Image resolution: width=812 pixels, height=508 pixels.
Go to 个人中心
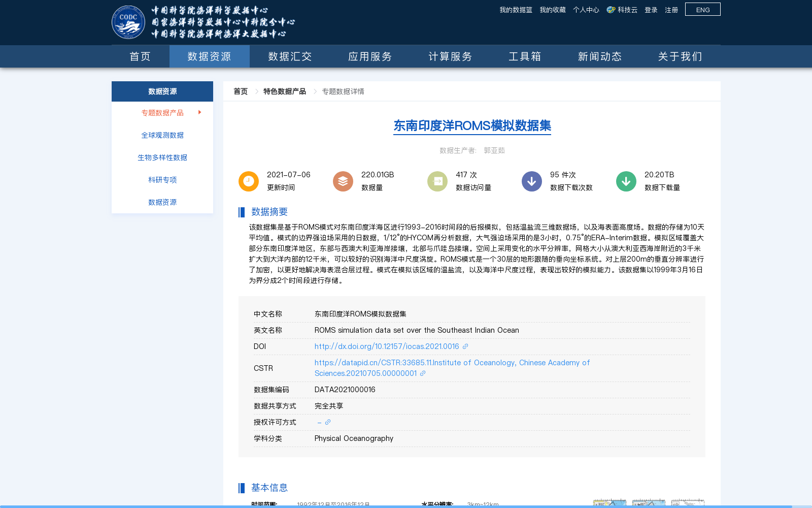586,10
